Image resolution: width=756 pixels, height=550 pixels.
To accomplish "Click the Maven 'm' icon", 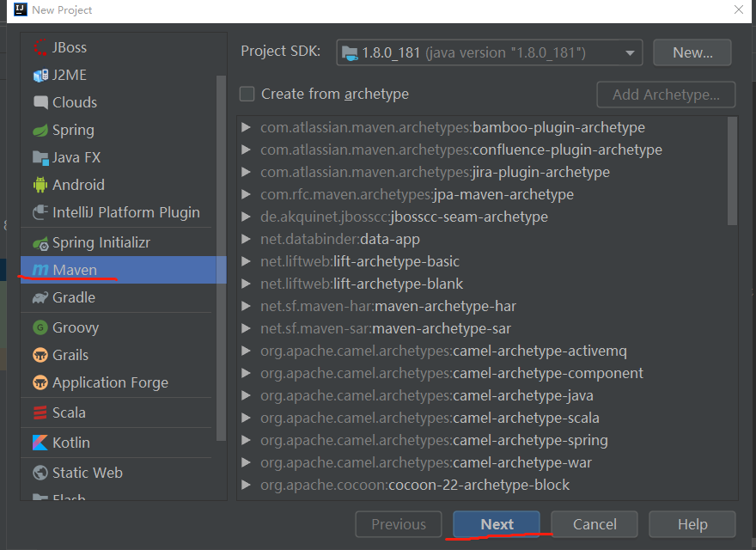I will [x=40, y=270].
